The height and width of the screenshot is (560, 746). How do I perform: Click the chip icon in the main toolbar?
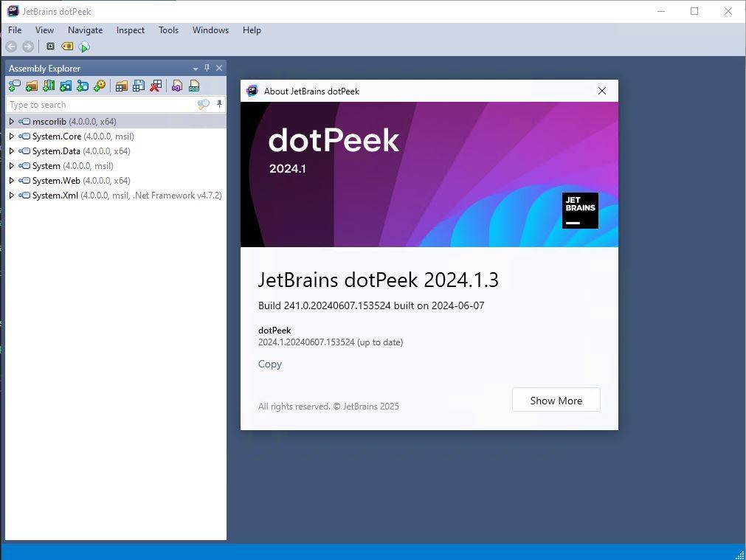click(x=50, y=46)
